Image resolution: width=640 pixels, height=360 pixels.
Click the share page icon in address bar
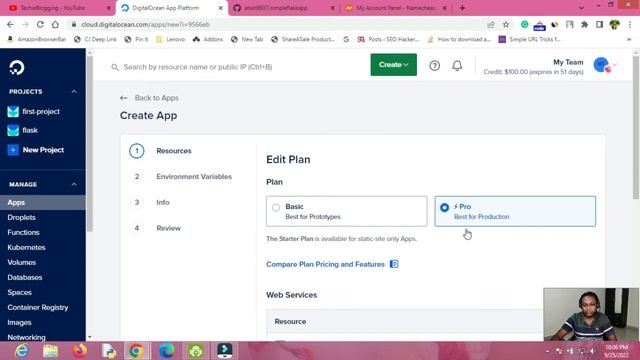tap(491, 24)
